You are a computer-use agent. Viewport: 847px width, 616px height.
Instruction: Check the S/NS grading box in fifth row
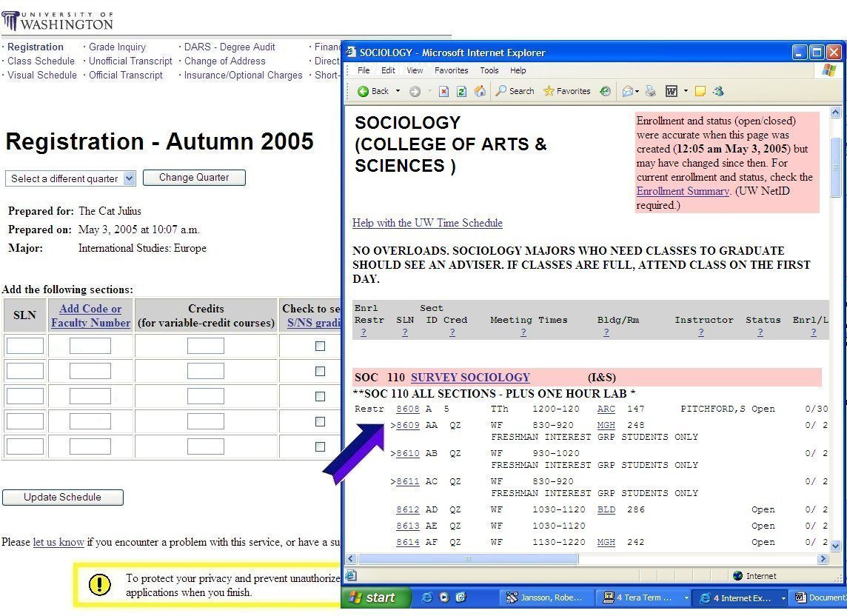click(320, 446)
